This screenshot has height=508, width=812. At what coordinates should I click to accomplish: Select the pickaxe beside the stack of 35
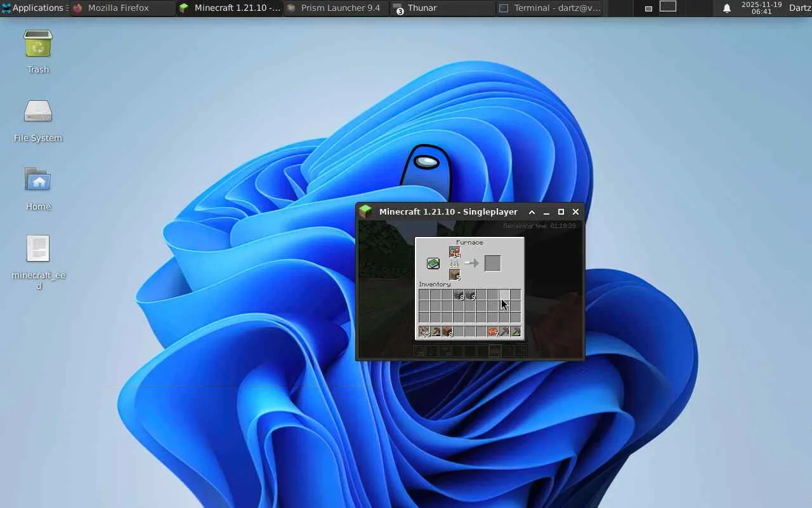point(435,331)
